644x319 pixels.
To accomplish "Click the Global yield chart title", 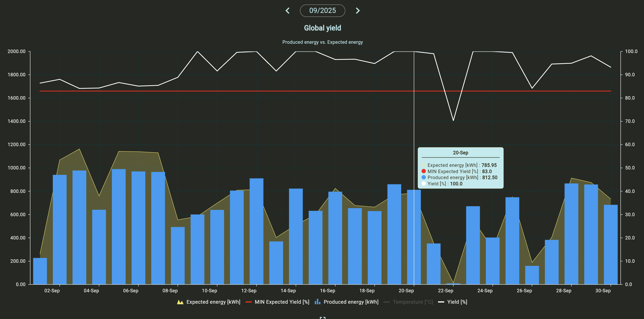I will tap(322, 28).
